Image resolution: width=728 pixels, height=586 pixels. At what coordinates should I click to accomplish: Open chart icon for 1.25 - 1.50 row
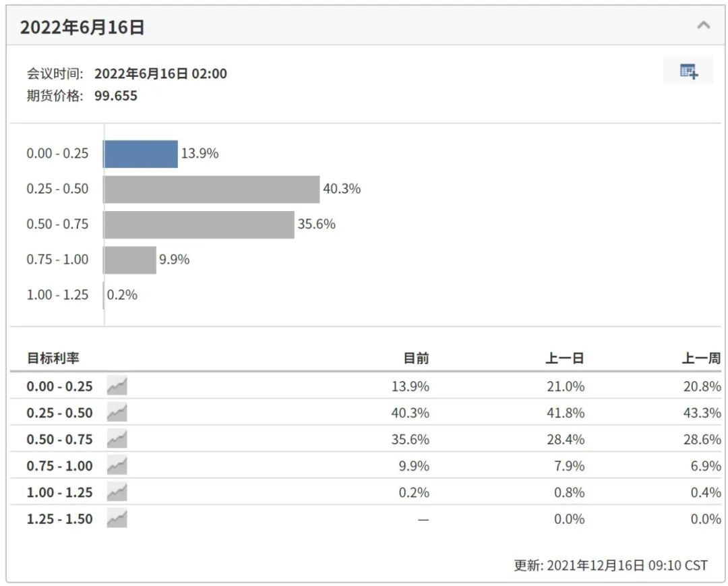click(x=117, y=518)
